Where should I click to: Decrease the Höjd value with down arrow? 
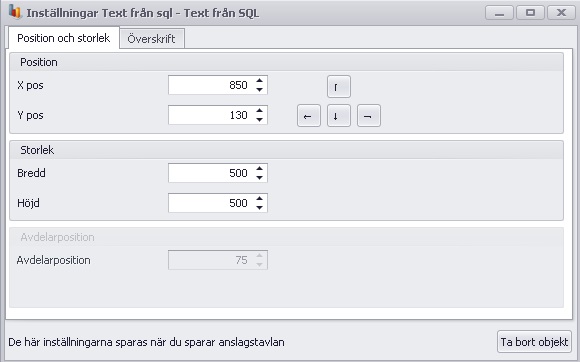(259, 207)
